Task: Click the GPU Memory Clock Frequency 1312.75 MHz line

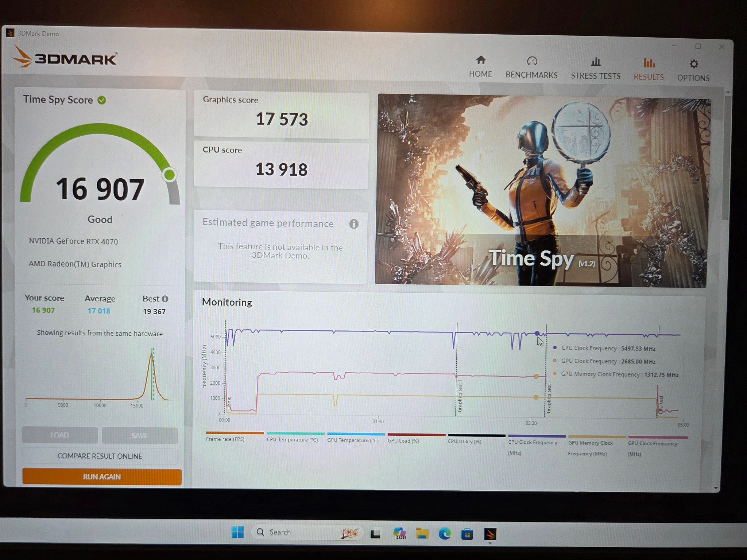Action: (616, 374)
